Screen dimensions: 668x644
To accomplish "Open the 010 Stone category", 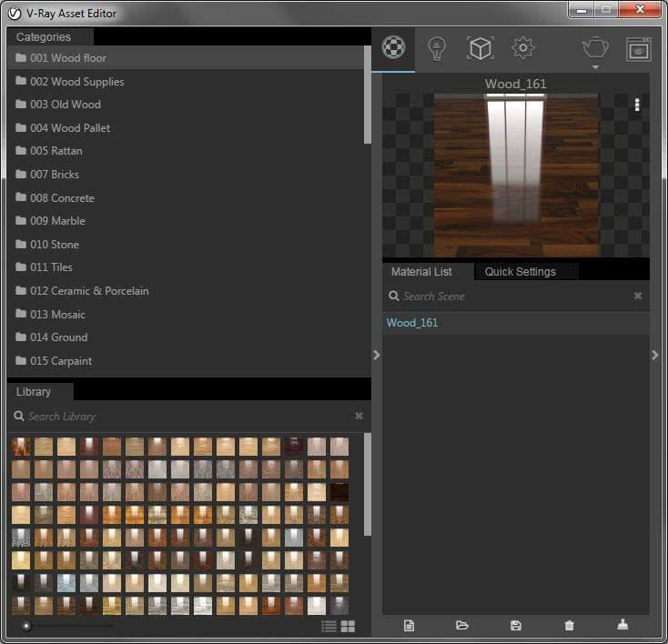I will tap(186, 245).
